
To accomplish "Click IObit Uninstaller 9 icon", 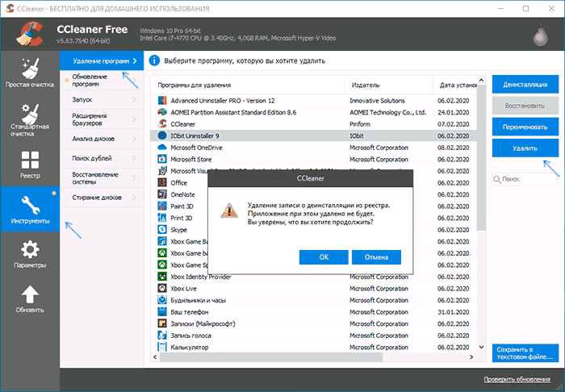I will pyautogui.click(x=162, y=136).
